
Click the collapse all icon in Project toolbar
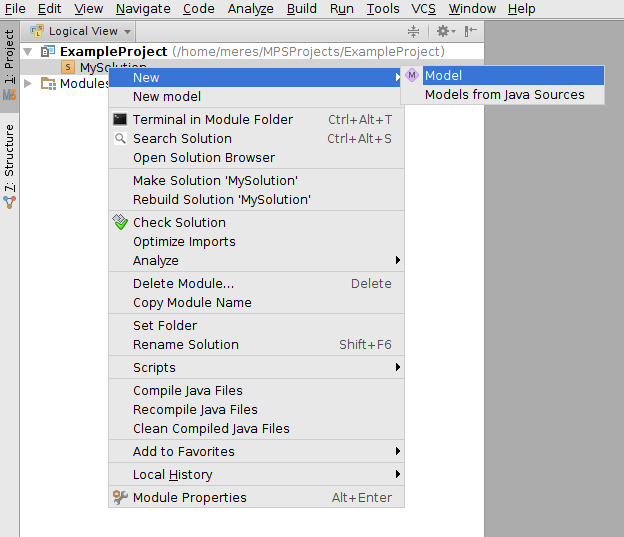(413, 31)
